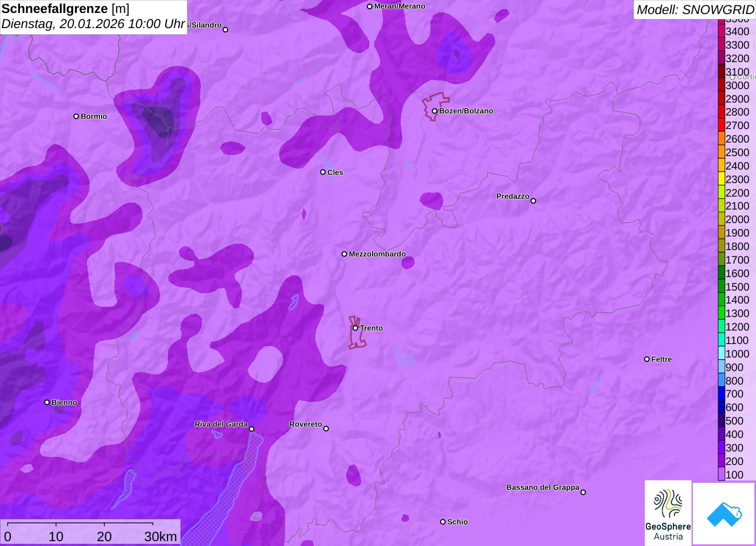Image resolution: width=756 pixels, height=546 pixels.
Task: Click the 2000 legend value
Action: click(737, 219)
